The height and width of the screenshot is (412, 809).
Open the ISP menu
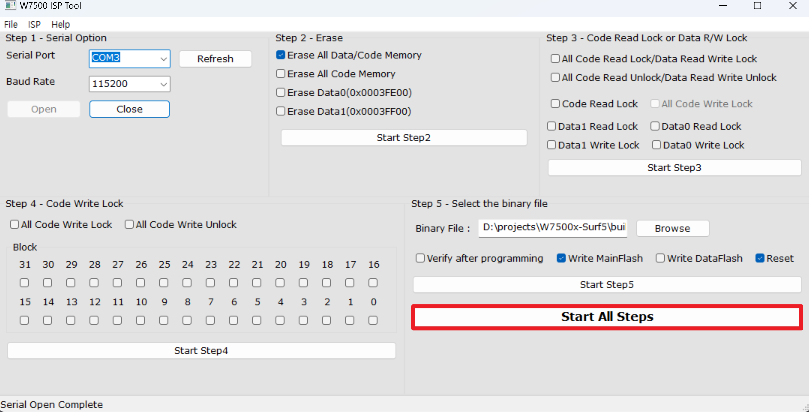coord(34,23)
